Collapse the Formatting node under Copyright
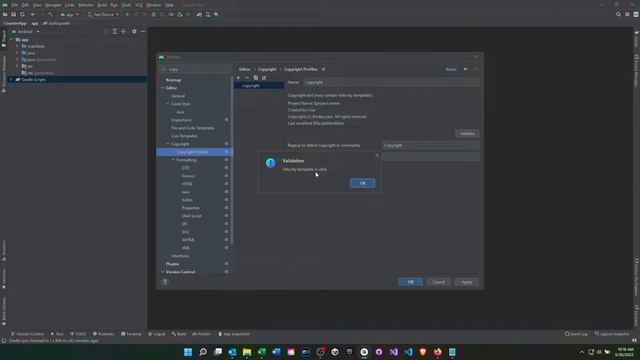This screenshot has width=640, height=360. 173,160
